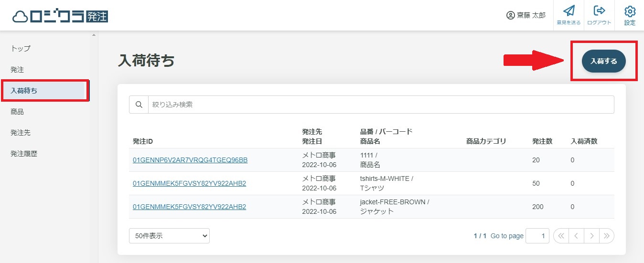Click the 発注数 value 200
The image size is (644, 263).
(538, 207)
